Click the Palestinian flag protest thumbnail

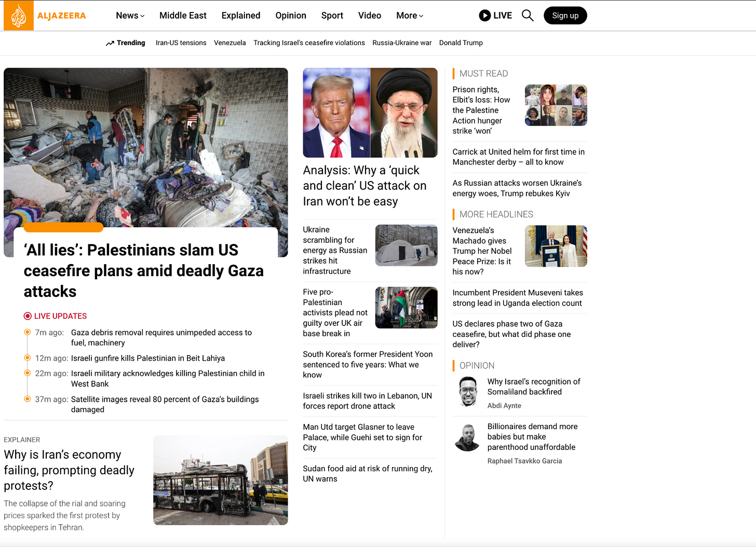(x=407, y=308)
